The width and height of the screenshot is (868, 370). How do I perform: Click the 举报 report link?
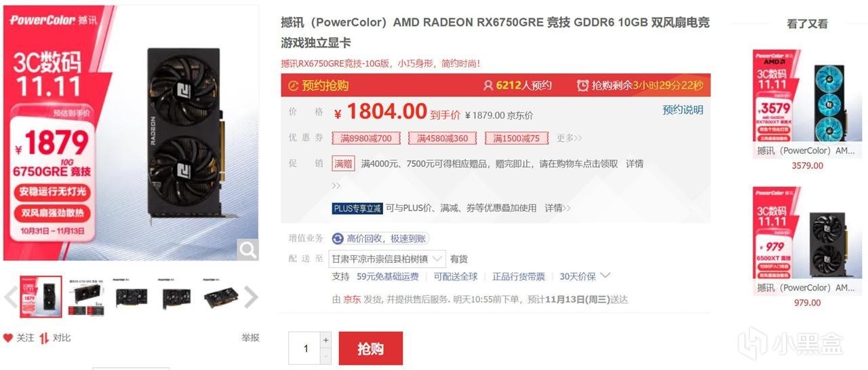coord(250,338)
